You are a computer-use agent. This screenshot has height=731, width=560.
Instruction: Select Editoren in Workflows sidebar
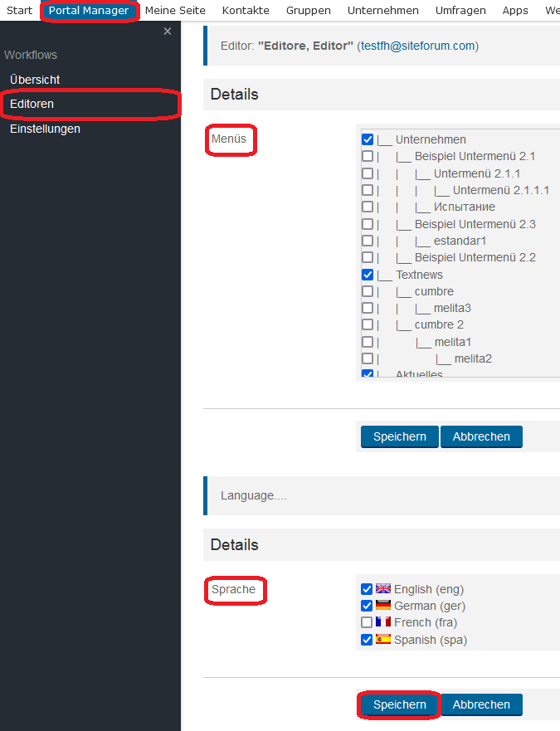click(32, 104)
